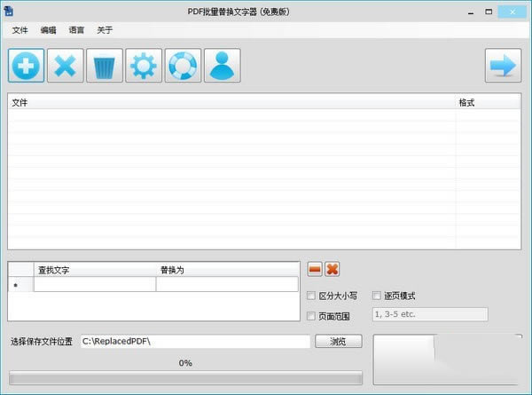This screenshot has height=395, width=532.
Task: Click the 替换为 input cell
Action: click(x=227, y=284)
